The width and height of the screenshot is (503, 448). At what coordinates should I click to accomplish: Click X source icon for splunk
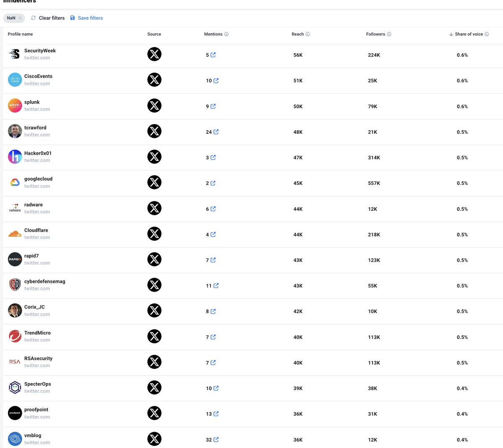[x=154, y=106]
